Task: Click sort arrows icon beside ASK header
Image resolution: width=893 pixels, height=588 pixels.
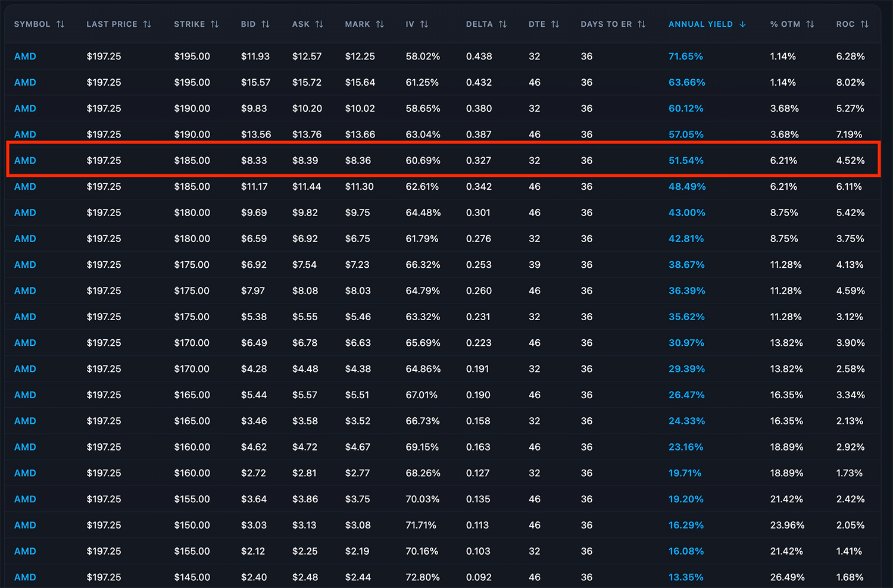Action: click(x=319, y=24)
